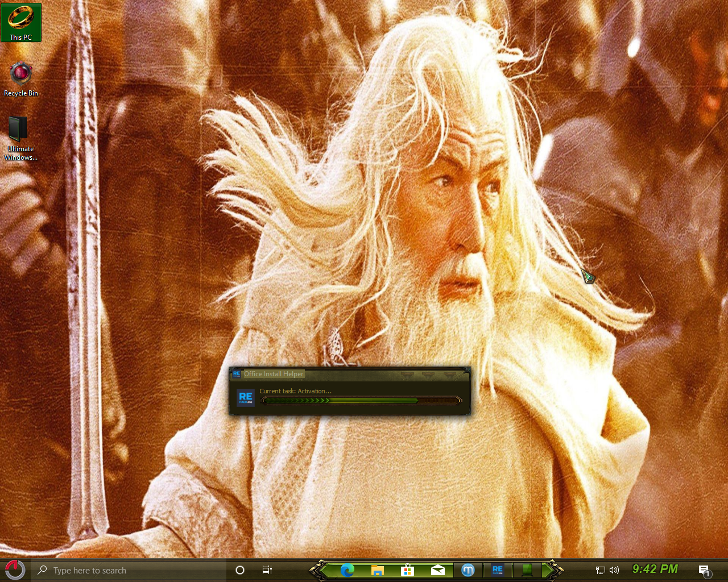Click RE logo in Office Install Helper title bar
The height and width of the screenshot is (582, 728).
pos(237,374)
